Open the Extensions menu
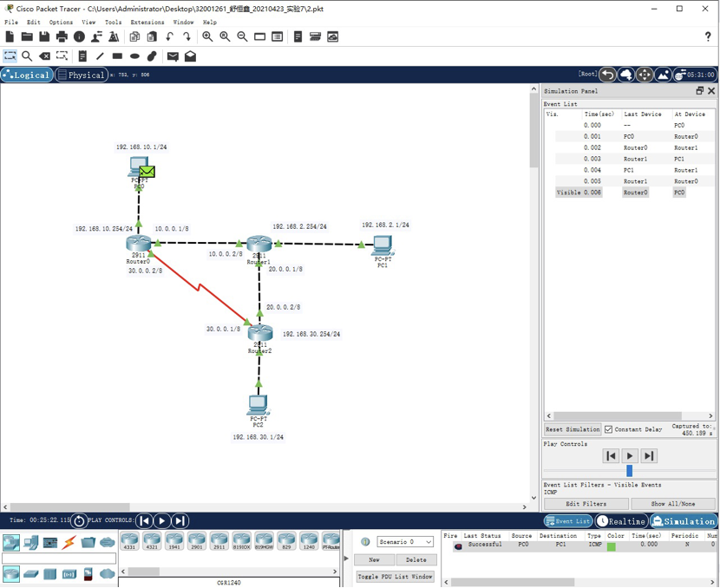The height and width of the screenshot is (588, 720). pyautogui.click(x=147, y=22)
